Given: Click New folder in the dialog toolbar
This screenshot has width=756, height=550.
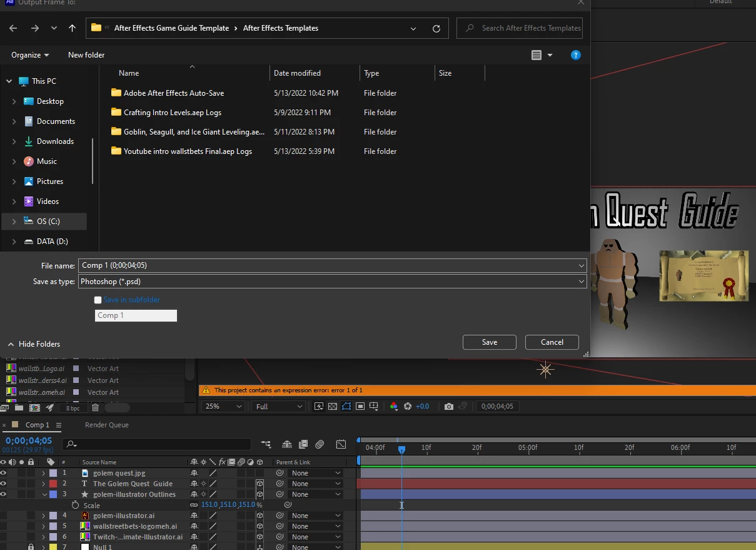Looking at the screenshot, I should tap(86, 55).
